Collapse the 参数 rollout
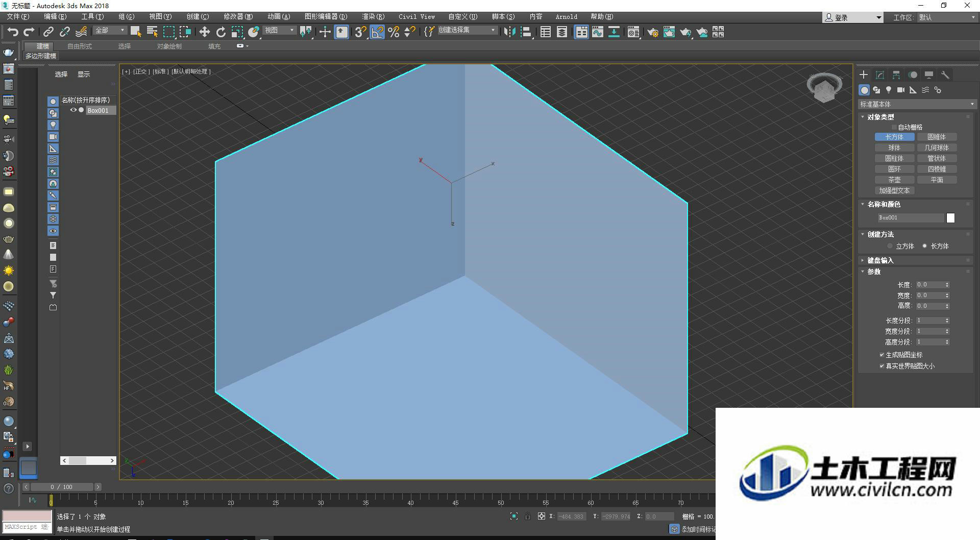980x540 pixels. coord(873,272)
